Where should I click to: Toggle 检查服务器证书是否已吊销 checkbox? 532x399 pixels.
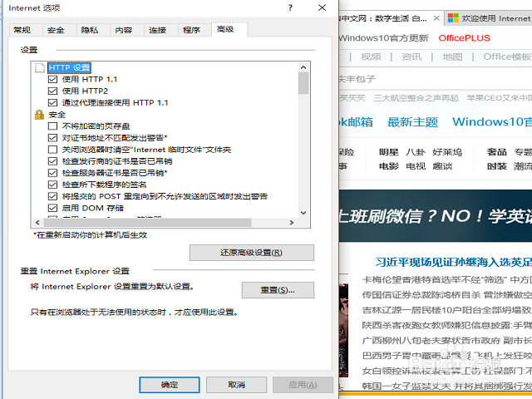click(x=52, y=173)
